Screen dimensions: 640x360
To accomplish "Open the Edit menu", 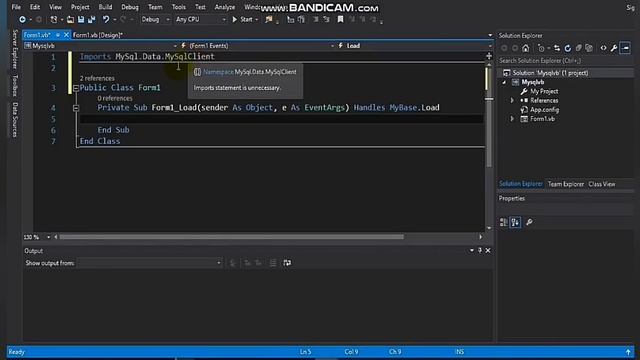I will coord(35,7).
